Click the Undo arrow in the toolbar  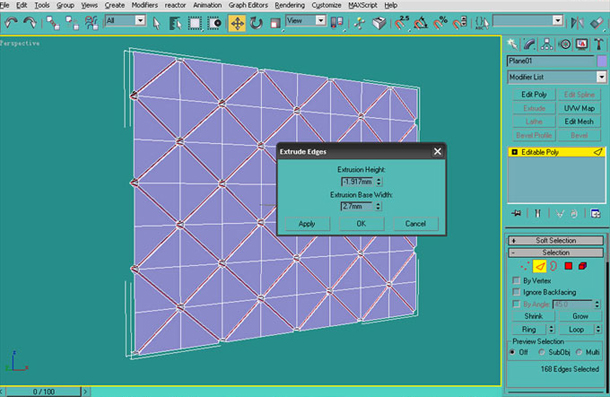pos(11,23)
